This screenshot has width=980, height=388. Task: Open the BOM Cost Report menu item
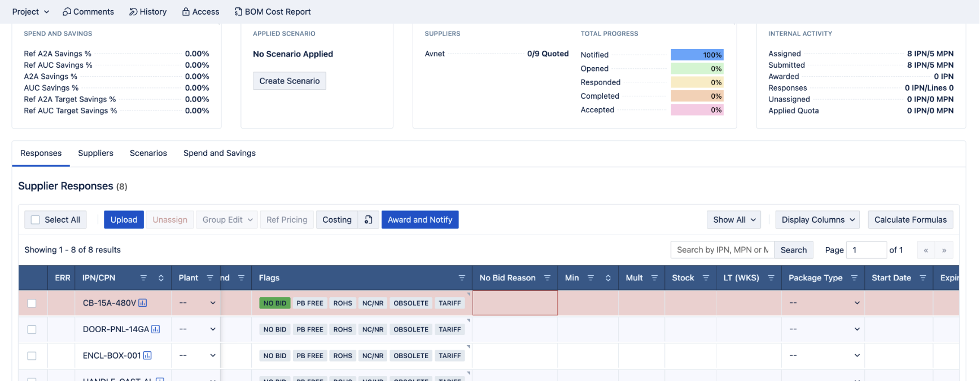click(x=273, y=12)
